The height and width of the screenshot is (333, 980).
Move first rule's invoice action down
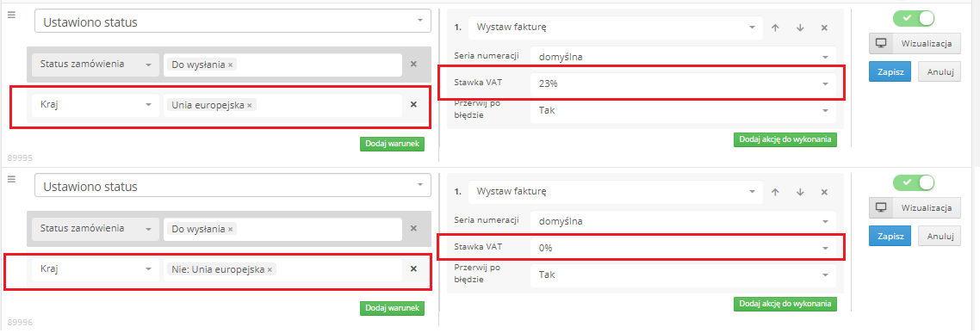(799, 28)
